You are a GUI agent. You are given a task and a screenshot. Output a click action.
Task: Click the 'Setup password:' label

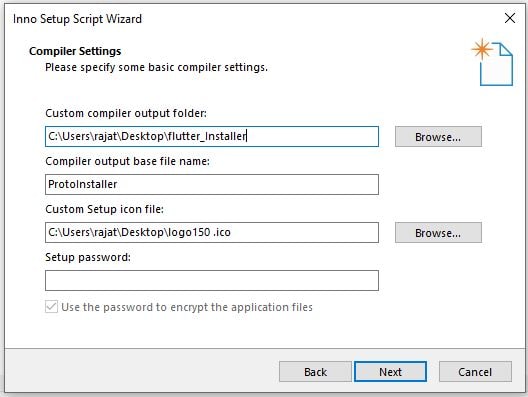(88, 257)
